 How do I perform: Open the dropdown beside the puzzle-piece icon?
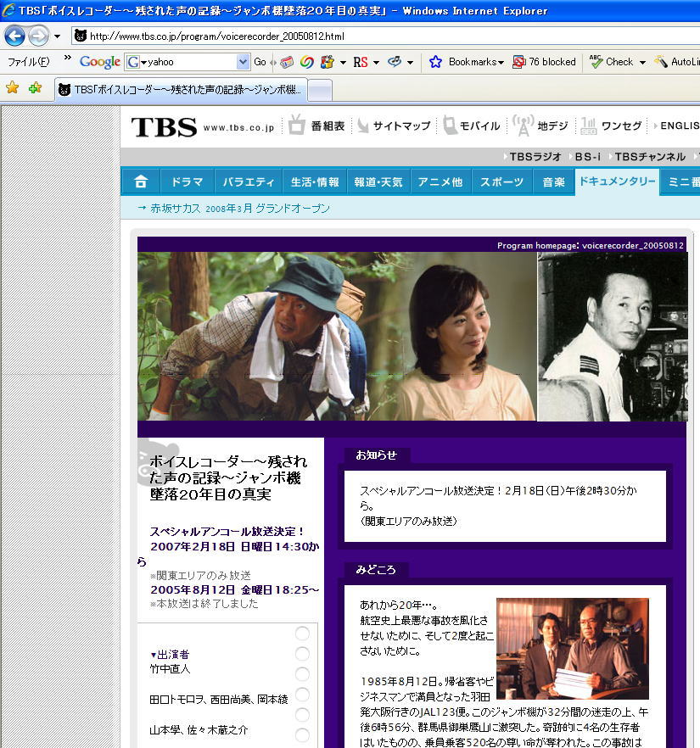(343, 63)
